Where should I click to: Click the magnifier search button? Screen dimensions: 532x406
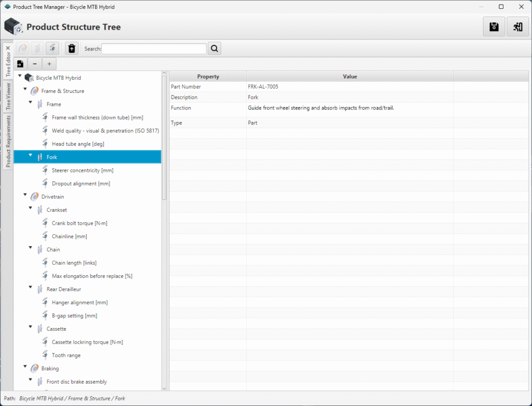coord(215,49)
